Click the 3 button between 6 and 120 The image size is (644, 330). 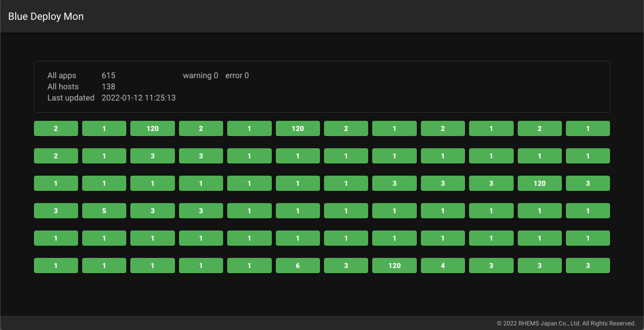[x=346, y=266]
